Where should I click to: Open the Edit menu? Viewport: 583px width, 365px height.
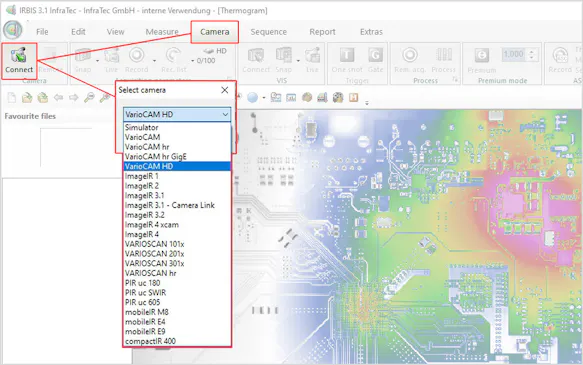click(78, 32)
